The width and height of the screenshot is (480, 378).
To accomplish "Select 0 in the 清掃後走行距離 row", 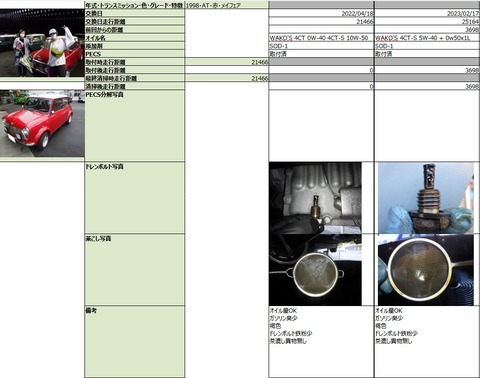I will tap(321, 86).
